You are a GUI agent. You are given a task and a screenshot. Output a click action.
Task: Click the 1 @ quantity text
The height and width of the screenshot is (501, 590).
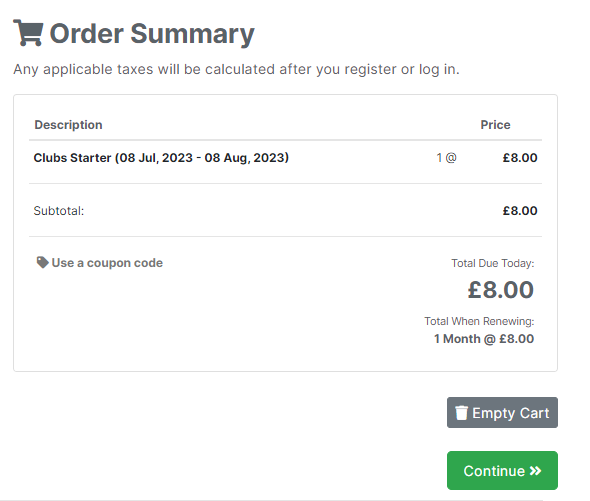[446, 158]
